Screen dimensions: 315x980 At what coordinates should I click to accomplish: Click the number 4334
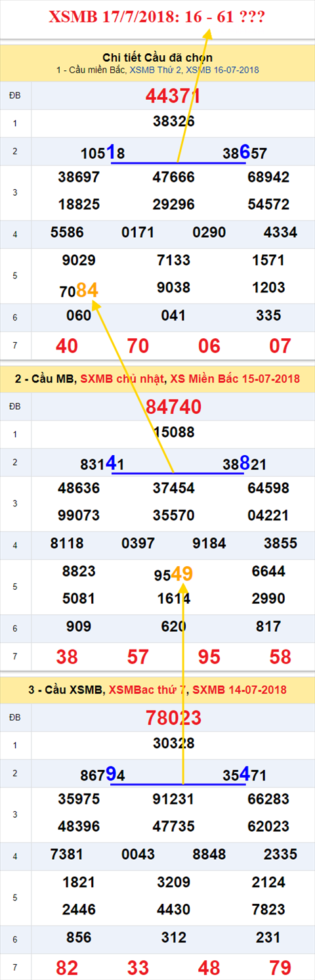[280, 233]
